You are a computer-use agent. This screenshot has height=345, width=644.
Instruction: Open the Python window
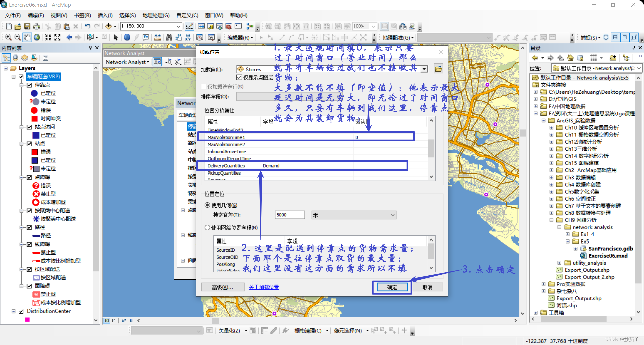click(x=238, y=26)
